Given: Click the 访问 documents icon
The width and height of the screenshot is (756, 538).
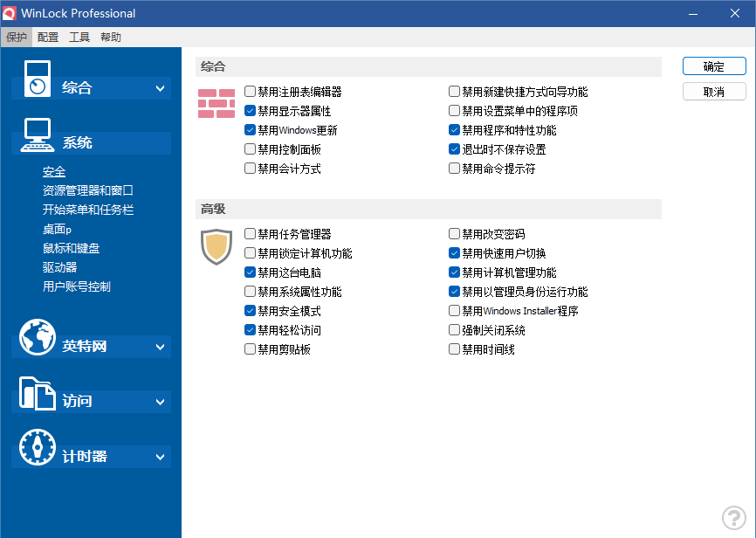Looking at the screenshot, I should point(38,392).
